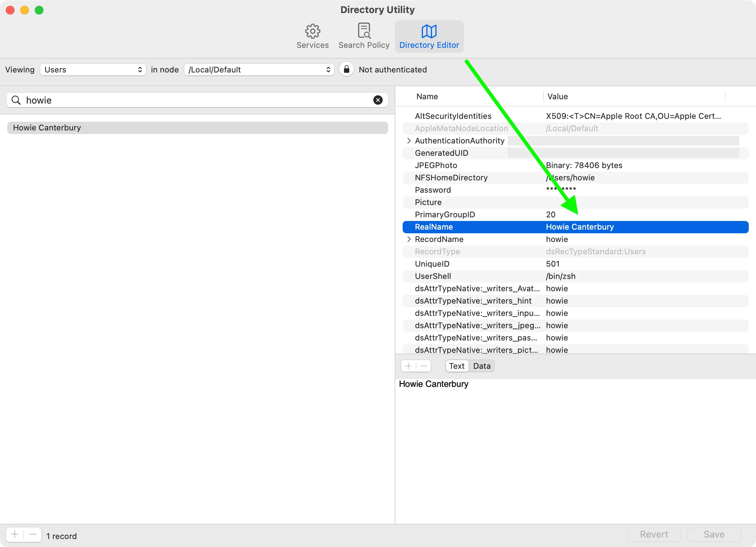Screen dimensions: 756x547
Task: Select the UserShell attribute row
Action: [x=576, y=276]
